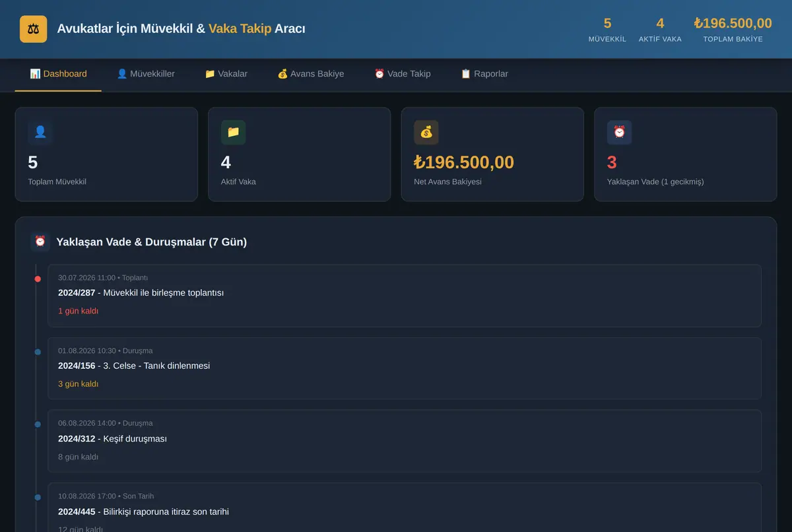792x532 pixels.
Task: Click the money bag icon in Net Avans card
Action: pyautogui.click(x=426, y=132)
